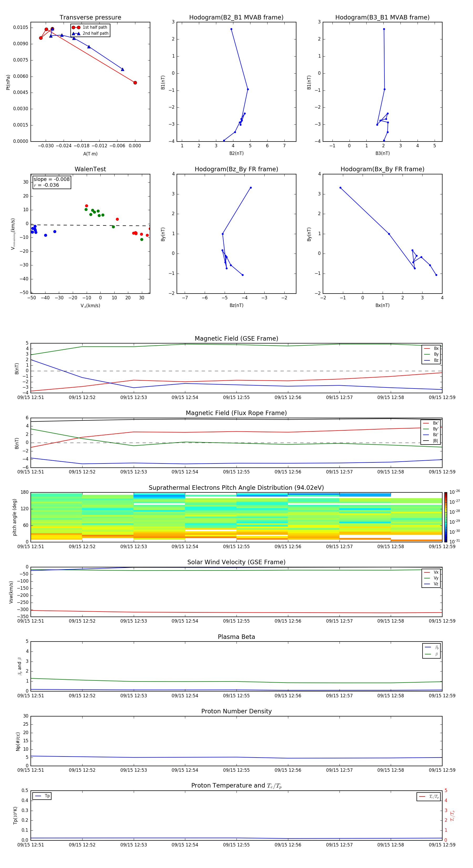Screen dimensions: 473x868
Task: Click the "Proton Temperature and Te/Tp" title
Action: tap(236, 786)
